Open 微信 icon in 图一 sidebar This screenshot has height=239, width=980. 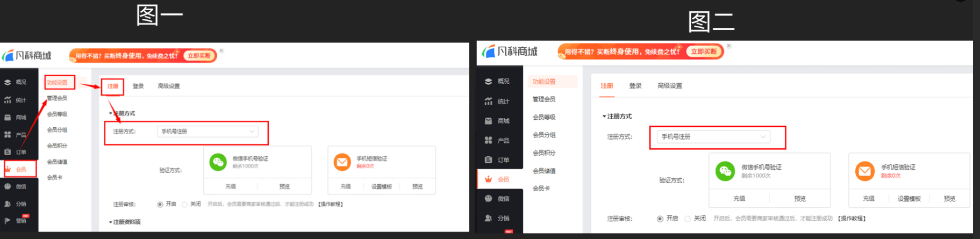pos(8,187)
